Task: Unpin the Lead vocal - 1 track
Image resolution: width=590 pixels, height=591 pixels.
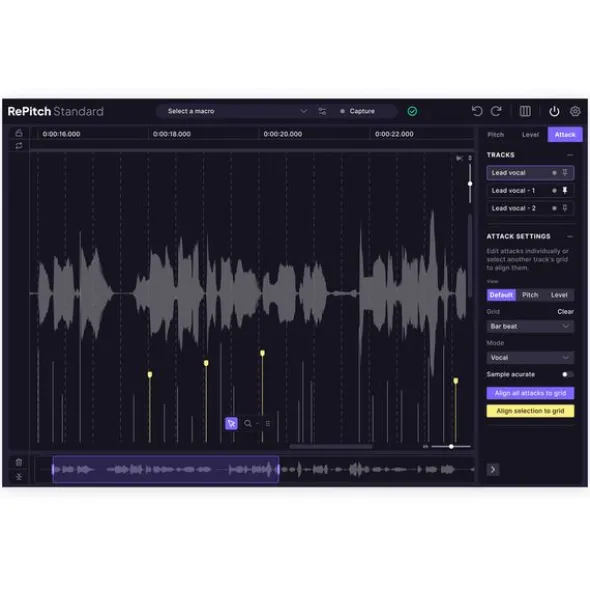Action: 565,190
